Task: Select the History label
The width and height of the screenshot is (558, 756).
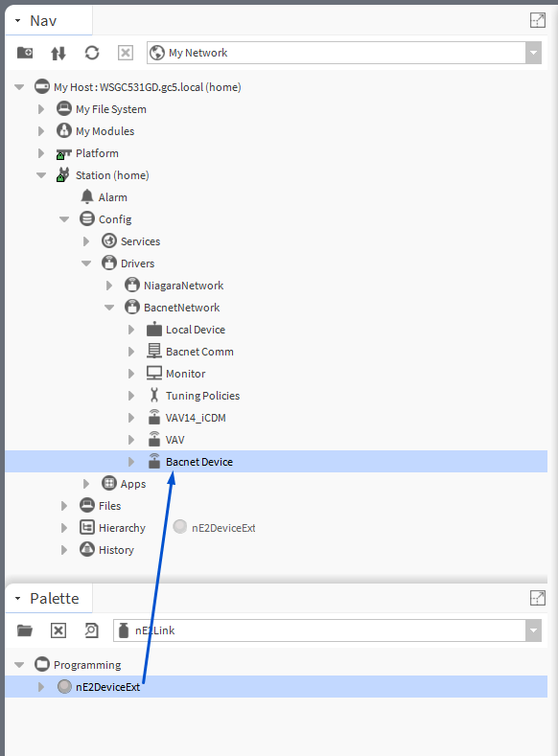Action: click(116, 550)
